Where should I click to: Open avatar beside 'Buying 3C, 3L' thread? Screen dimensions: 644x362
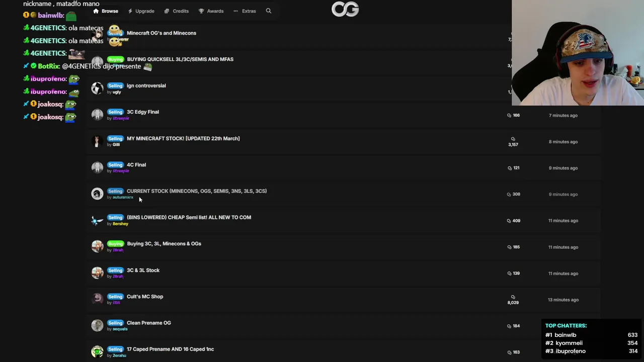97,246
